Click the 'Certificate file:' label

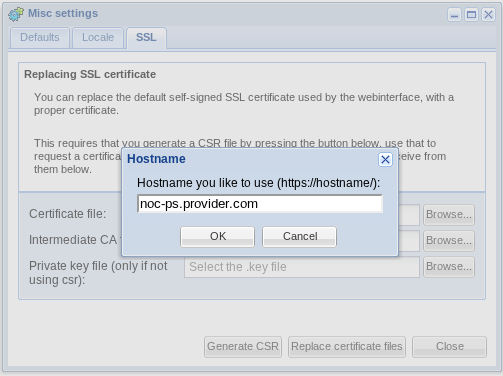(x=68, y=214)
